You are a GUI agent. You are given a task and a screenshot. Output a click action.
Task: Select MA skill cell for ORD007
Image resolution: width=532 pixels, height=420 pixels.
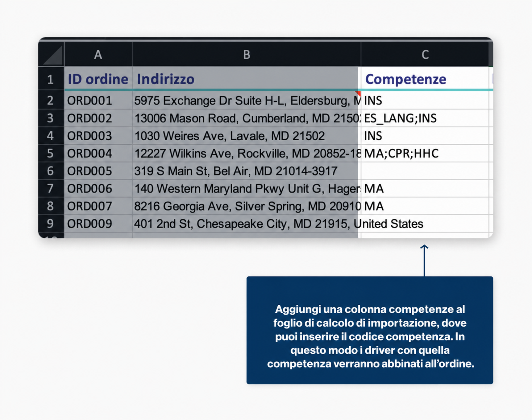tap(425, 206)
